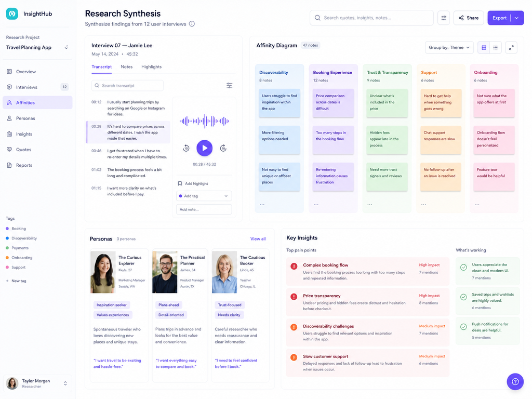Viewport: 532px width, 399px height.
Task: Open the 'More filtering options needed' note
Action: 279,139
